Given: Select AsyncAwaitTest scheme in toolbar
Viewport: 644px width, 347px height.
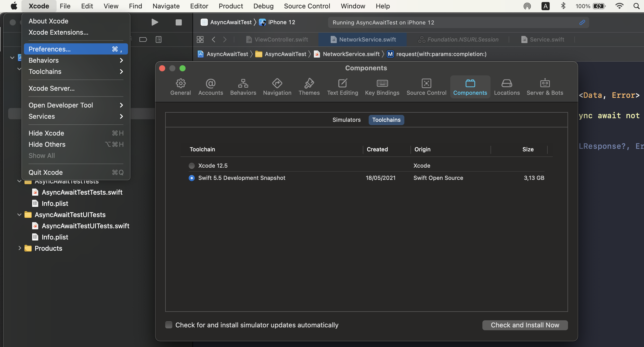Looking at the screenshot, I should pyautogui.click(x=226, y=22).
